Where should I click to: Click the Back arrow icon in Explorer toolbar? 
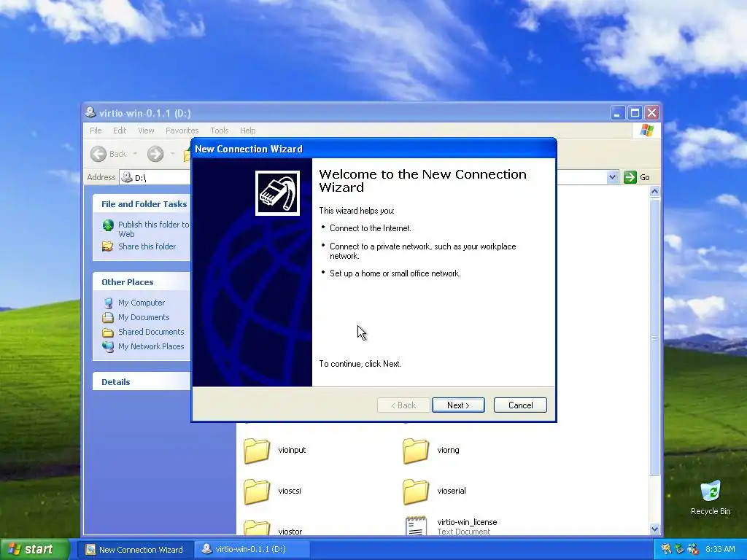[x=98, y=154]
